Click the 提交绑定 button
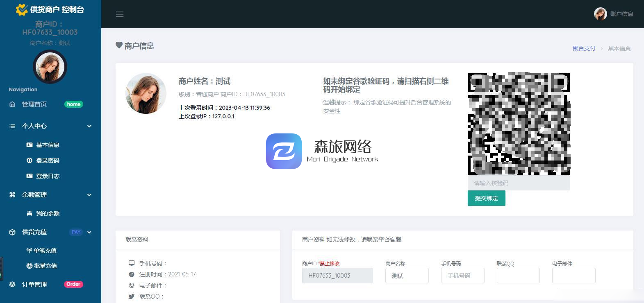644x303 pixels. coord(487,198)
